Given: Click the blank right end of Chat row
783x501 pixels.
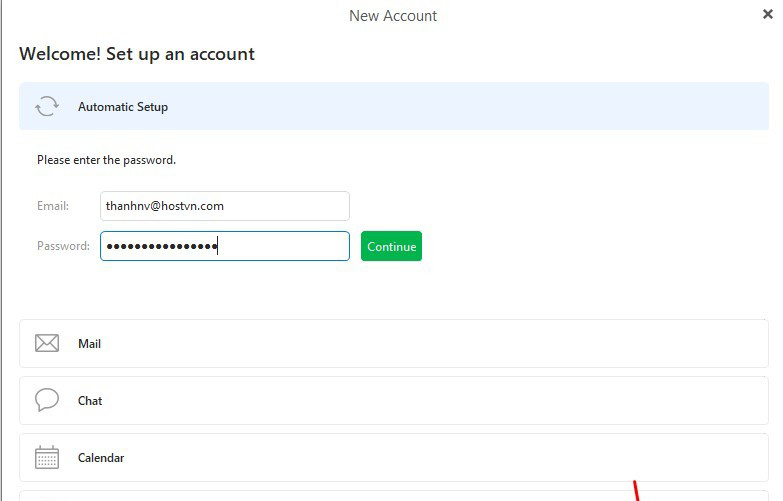Looking at the screenshot, I should [x=700, y=400].
